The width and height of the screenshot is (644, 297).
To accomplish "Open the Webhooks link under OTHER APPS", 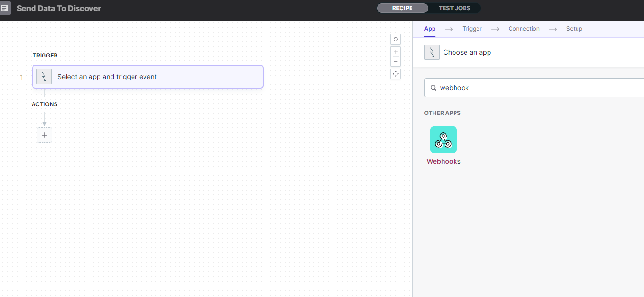I will (443, 161).
